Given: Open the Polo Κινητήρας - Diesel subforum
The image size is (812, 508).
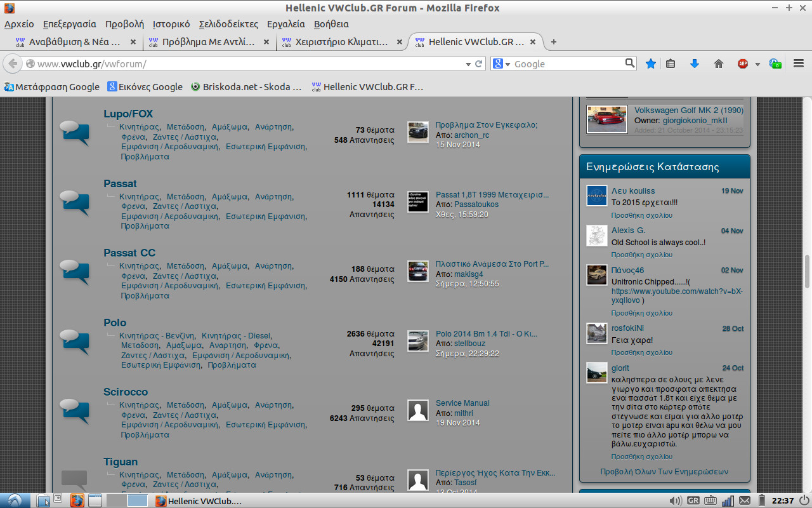Looking at the screenshot, I should (x=236, y=335).
